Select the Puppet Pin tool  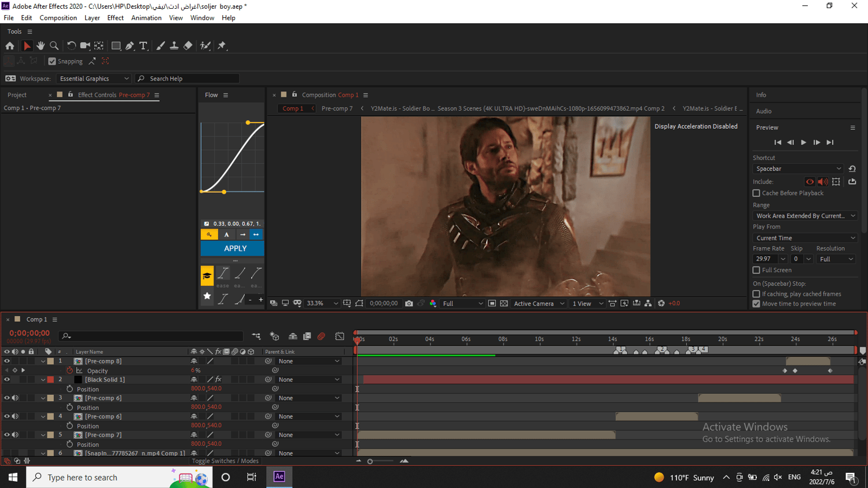click(x=222, y=46)
